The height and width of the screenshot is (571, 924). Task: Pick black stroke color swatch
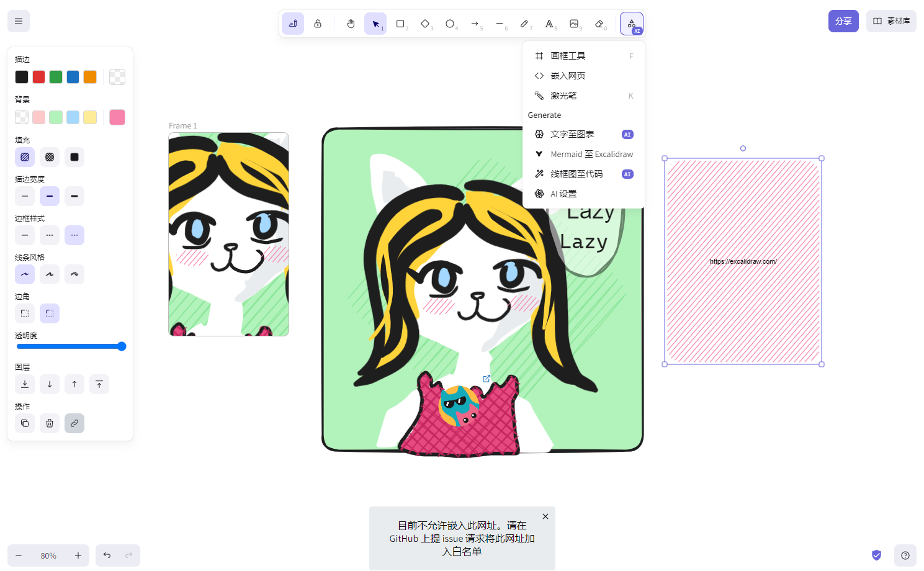(x=22, y=77)
